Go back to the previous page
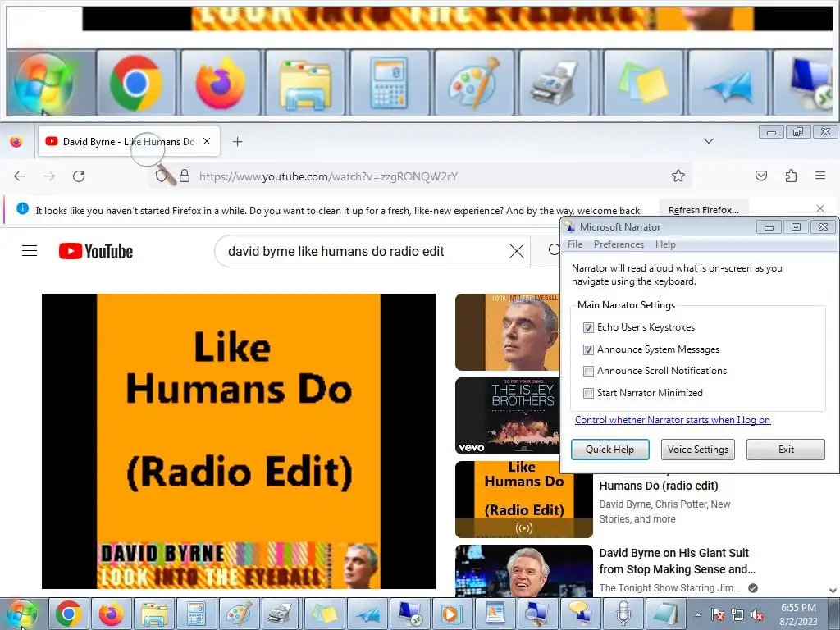This screenshot has width=840, height=630. pos(20,176)
